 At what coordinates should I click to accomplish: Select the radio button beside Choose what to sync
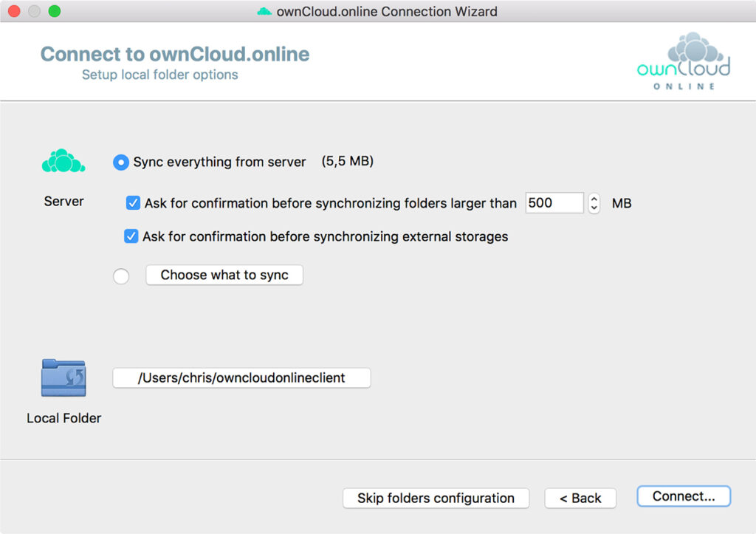pos(121,276)
